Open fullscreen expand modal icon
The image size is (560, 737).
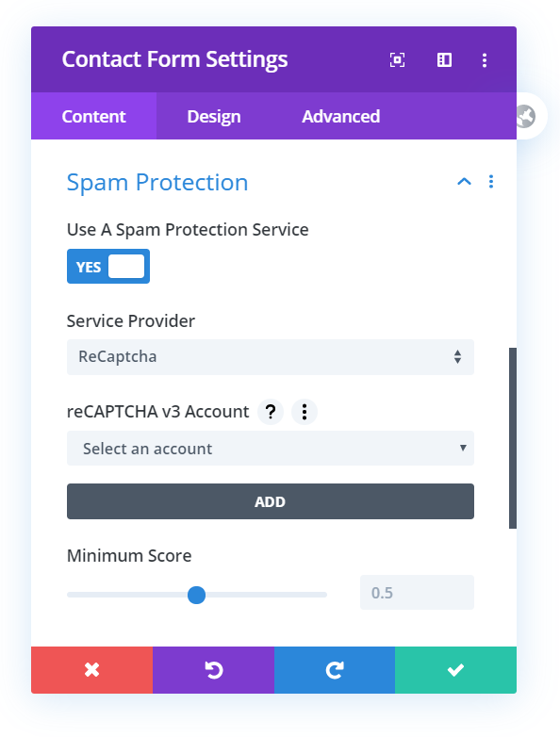[x=397, y=59]
